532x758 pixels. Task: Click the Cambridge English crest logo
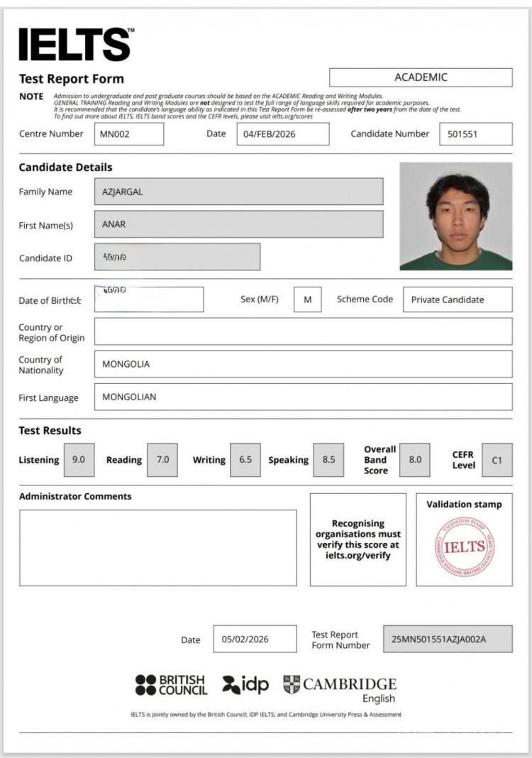[x=292, y=684]
